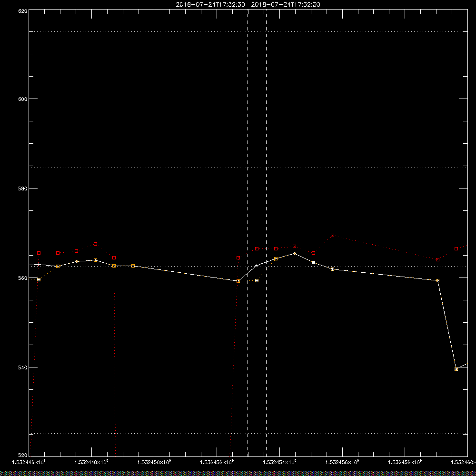Click the 1.532448×10⁹ x-axis label

pyautogui.click(x=91, y=462)
